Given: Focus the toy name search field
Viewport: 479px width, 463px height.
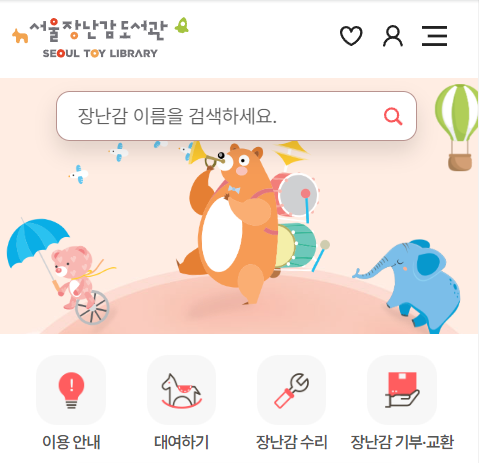Looking at the screenshot, I should (236, 116).
